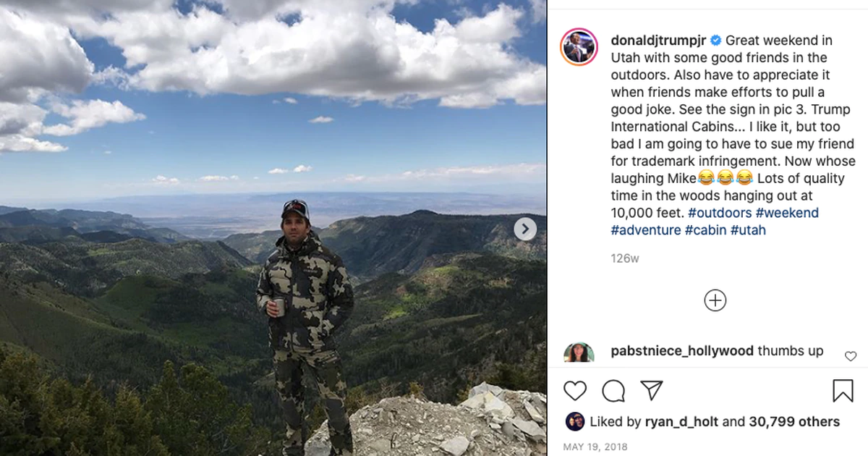Click the verified badge next to username
The height and width of the screenshot is (456, 868).
715,41
